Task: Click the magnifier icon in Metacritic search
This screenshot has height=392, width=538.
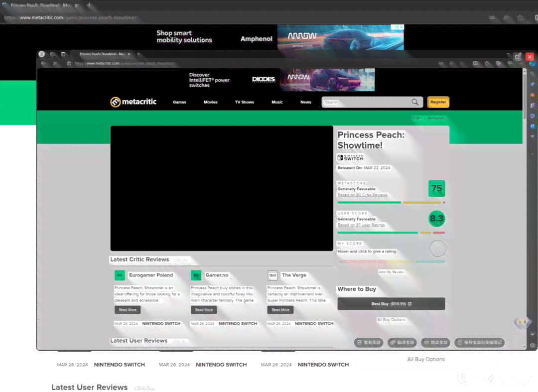Action: tap(415, 102)
